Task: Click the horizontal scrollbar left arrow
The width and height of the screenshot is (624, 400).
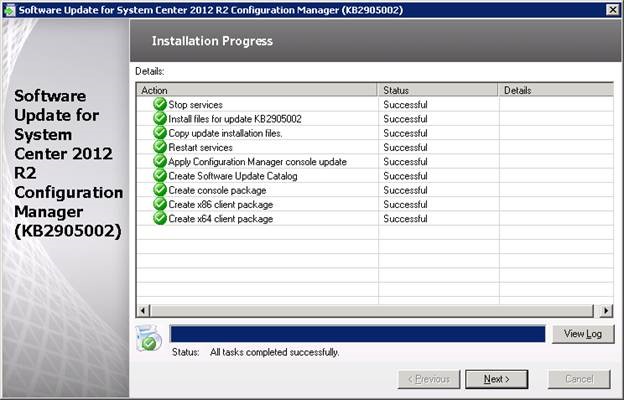Action: 144,310
